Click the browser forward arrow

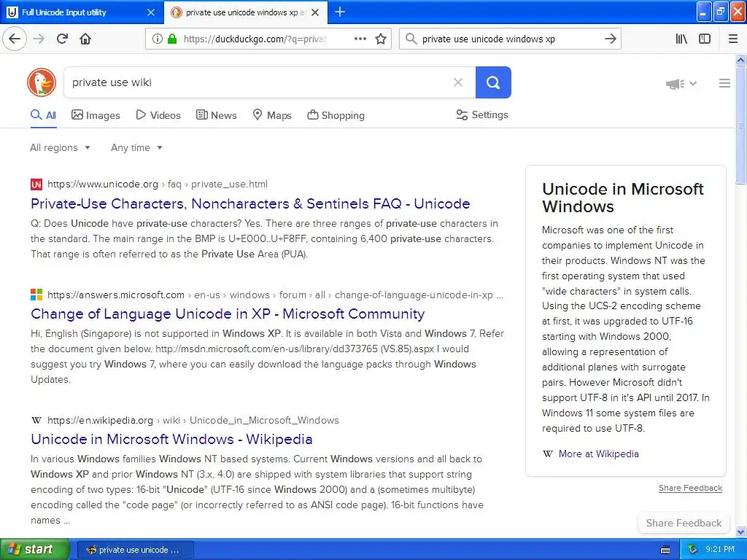[39, 39]
